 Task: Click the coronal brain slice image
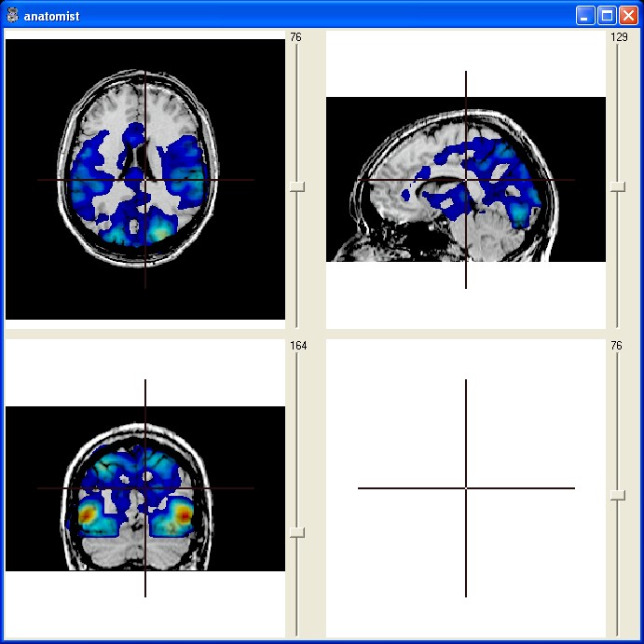[x=145, y=488]
